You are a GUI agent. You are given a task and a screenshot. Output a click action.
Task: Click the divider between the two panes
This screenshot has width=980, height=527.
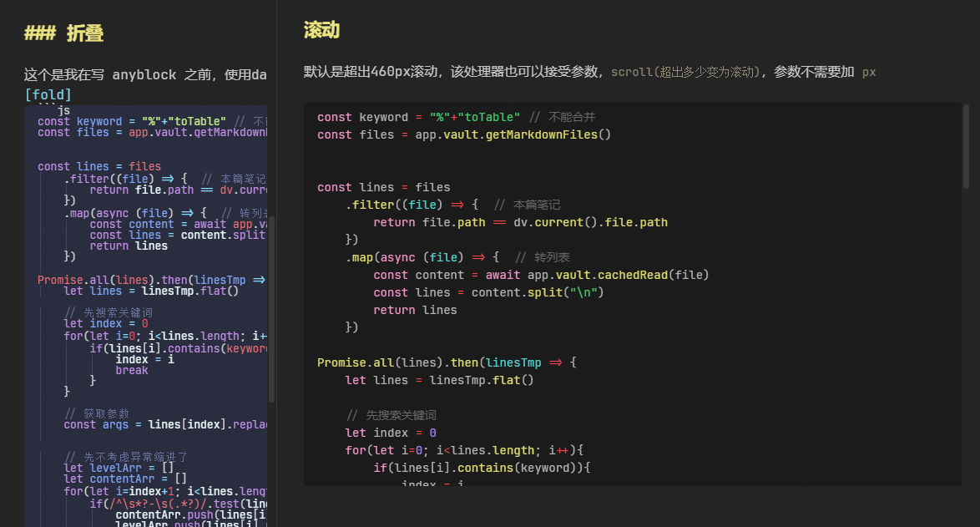(x=276, y=263)
